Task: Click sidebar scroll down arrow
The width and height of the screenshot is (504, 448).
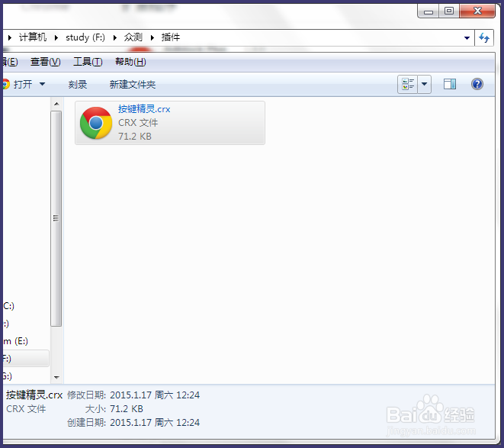Action: click(x=56, y=377)
